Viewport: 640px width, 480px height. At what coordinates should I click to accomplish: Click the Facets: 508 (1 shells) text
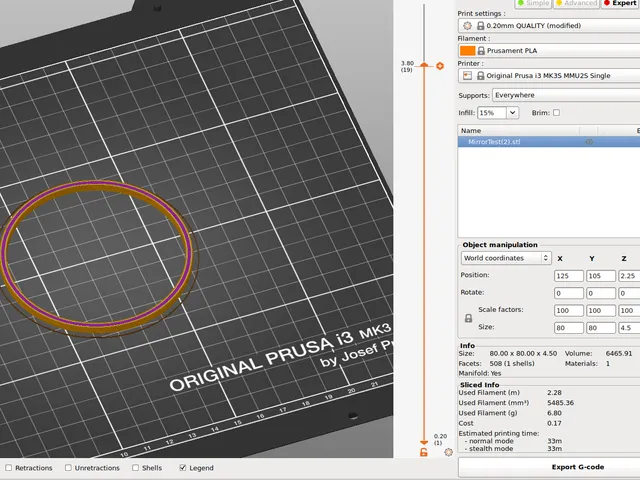pos(496,363)
